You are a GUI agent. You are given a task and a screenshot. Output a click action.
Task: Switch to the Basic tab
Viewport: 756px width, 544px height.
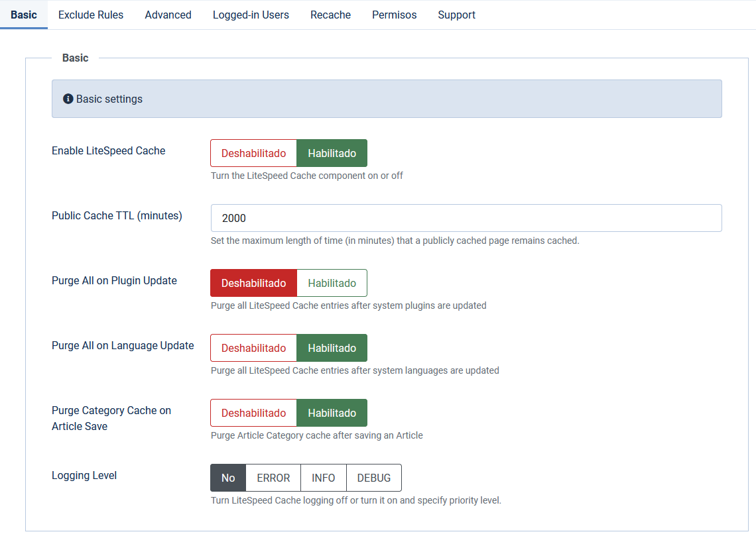tap(24, 15)
